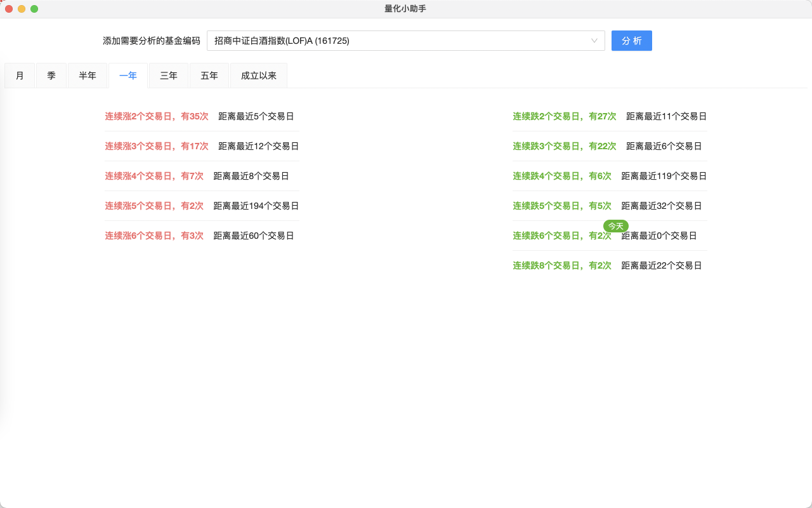
Task: Switch to the 季 tab
Action: point(51,76)
